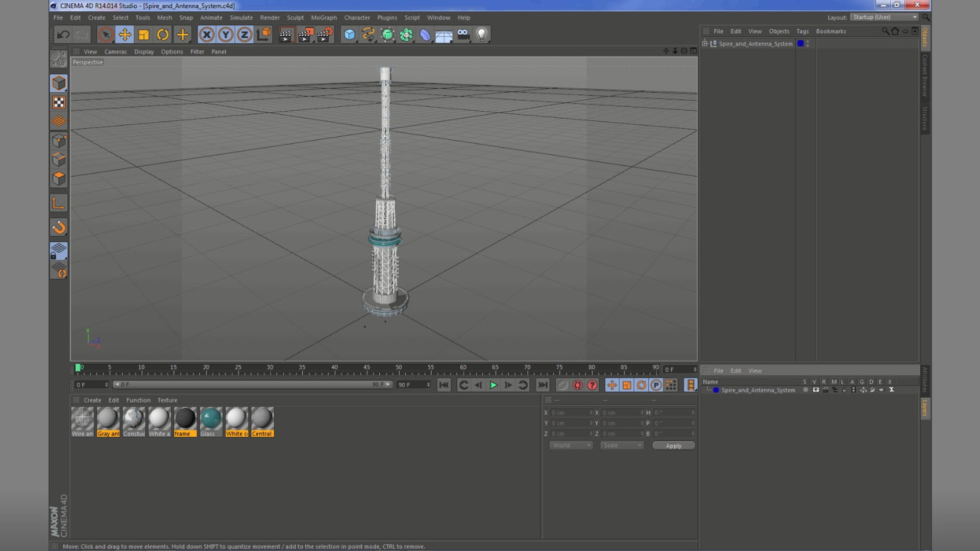Click the Undo arrow icon
The height and width of the screenshot is (551, 980).
pyautogui.click(x=63, y=35)
